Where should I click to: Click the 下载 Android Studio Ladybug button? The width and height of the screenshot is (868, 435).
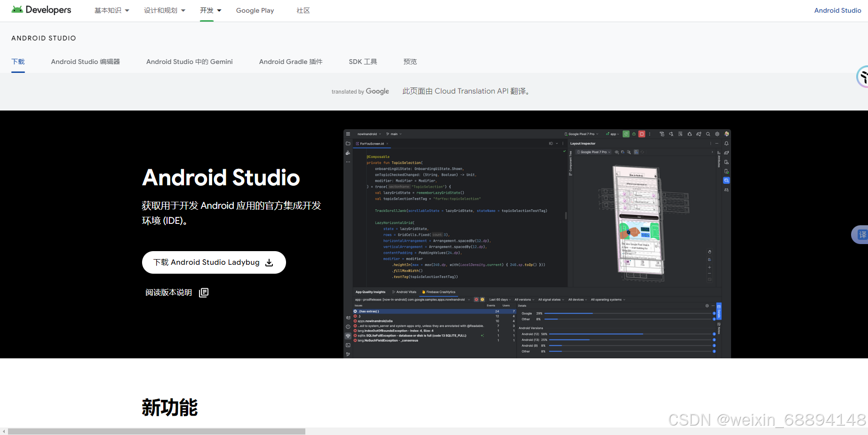(214, 262)
